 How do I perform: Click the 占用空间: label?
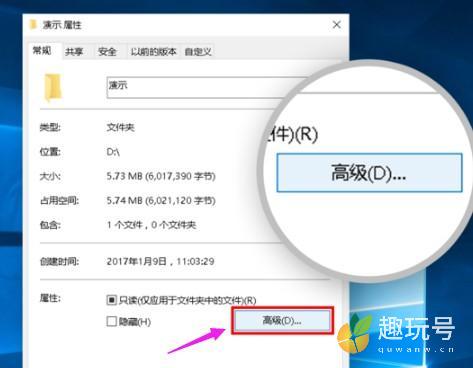60,201
